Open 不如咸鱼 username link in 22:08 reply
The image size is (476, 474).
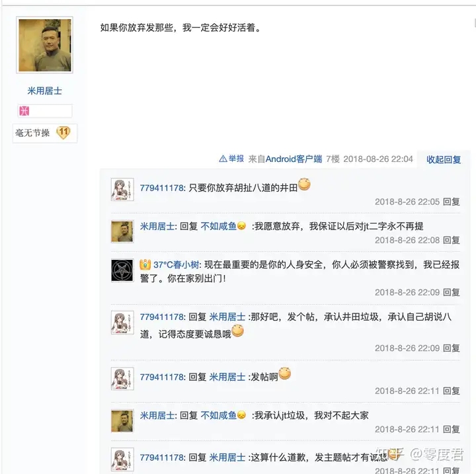218,226
